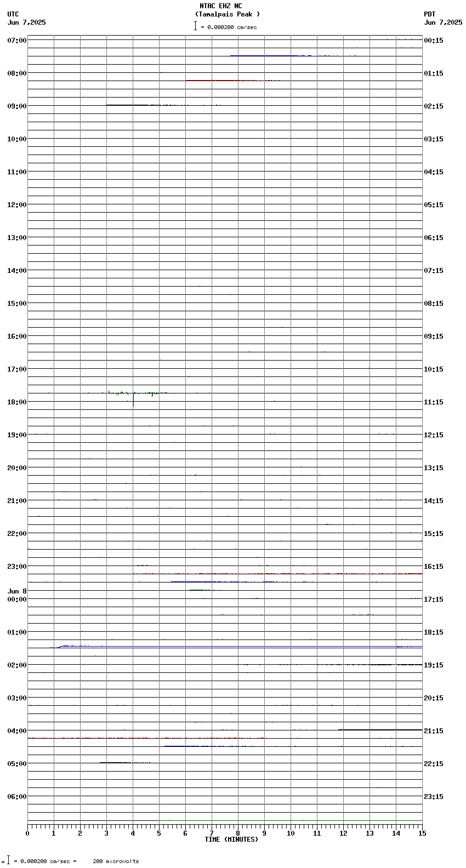Click the '01:15' PDT time label
The image size is (466, 868).
tap(434, 73)
